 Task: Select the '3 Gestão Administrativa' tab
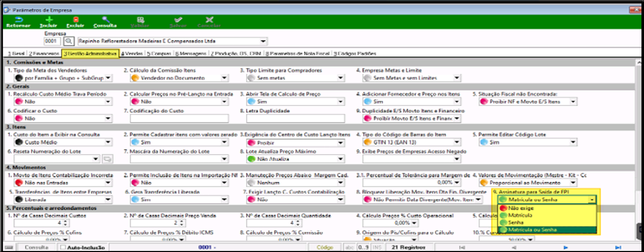[x=90, y=53]
